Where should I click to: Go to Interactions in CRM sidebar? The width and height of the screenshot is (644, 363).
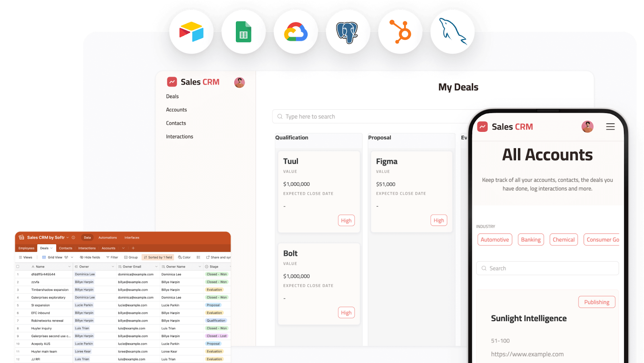pos(180,137)
